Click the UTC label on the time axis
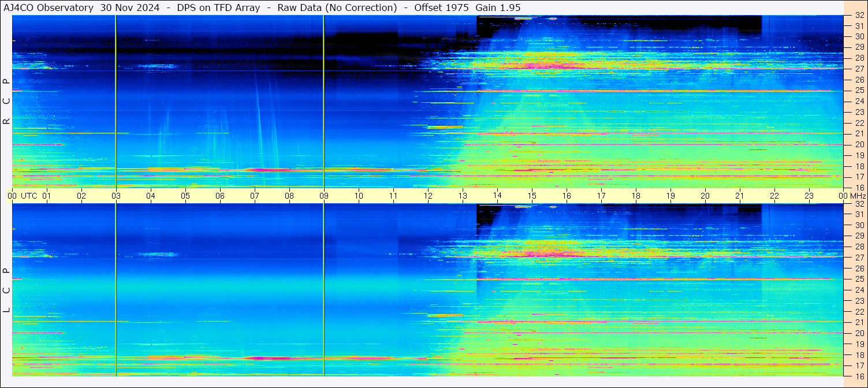This screenshot has height=388, width=868. coord(29,196)
